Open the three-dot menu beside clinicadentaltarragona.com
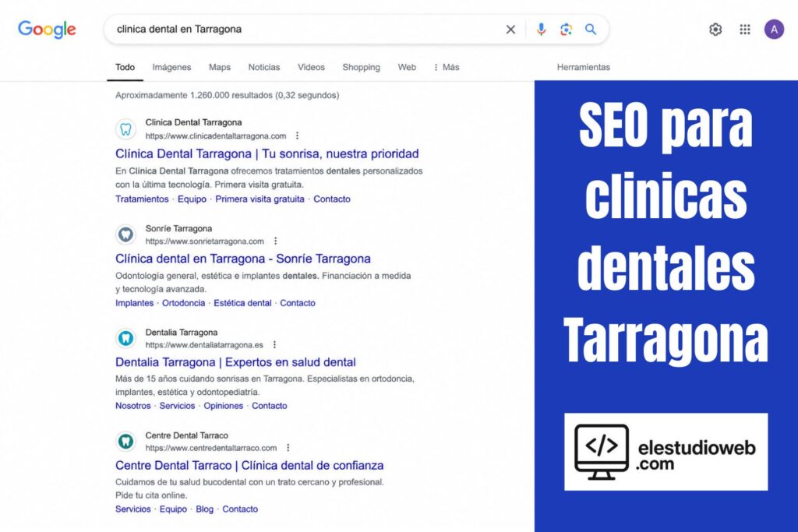Viewport: 798px width, 532px height. click(x=297, y=136)
